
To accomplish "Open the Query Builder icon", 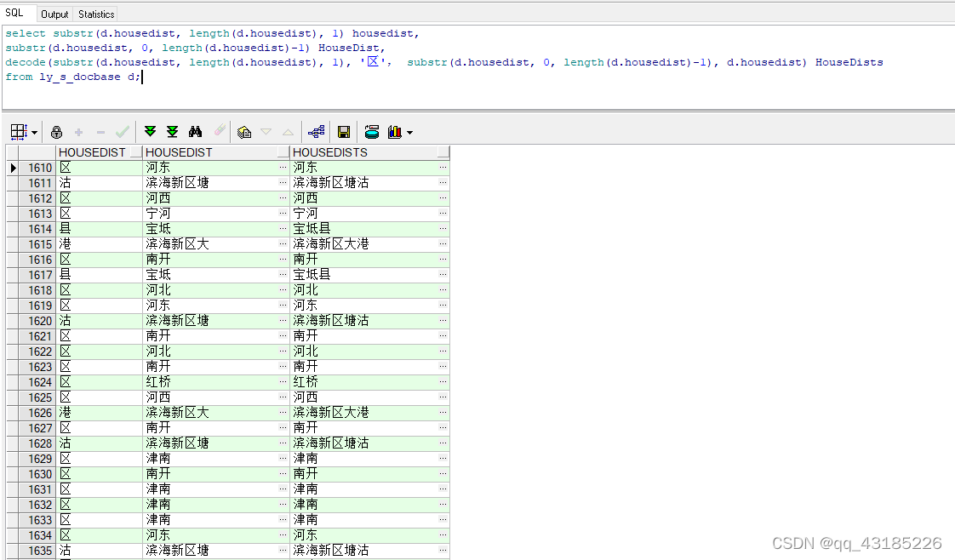I will (x=316, y=132).
